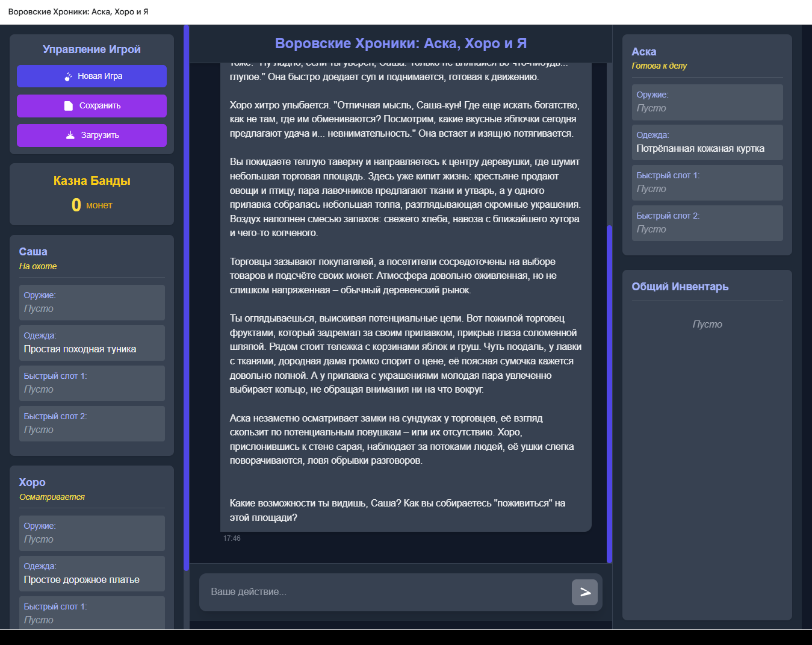Focus the Ваше действие input field

(385, 592)
